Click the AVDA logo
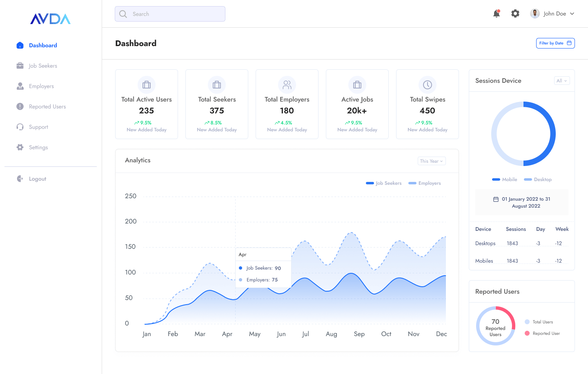This screenshot has width=588, height=374. pos(51,19)
